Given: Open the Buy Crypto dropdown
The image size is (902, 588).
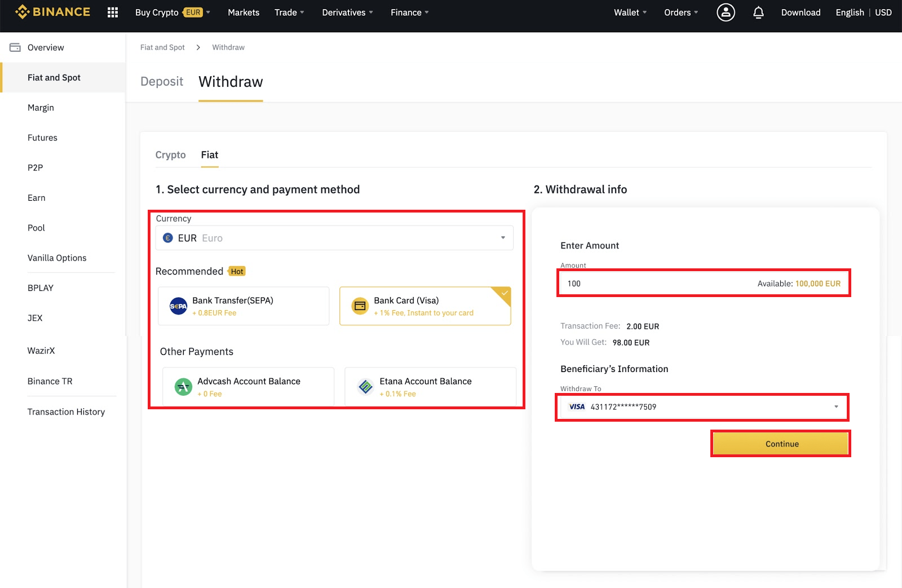Looking at the screenshot, I should click(x=173, y=12).
